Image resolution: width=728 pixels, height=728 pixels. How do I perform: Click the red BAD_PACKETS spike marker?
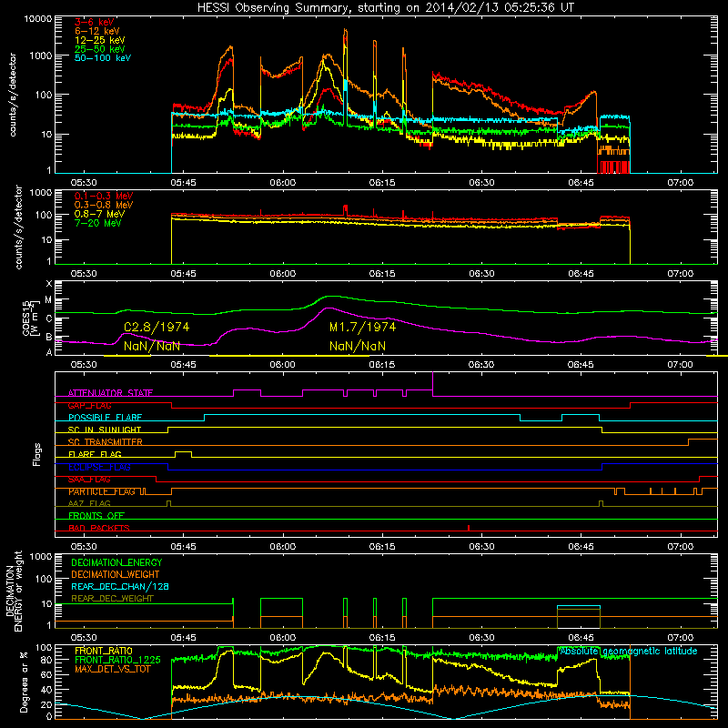(x=469, y=528)
